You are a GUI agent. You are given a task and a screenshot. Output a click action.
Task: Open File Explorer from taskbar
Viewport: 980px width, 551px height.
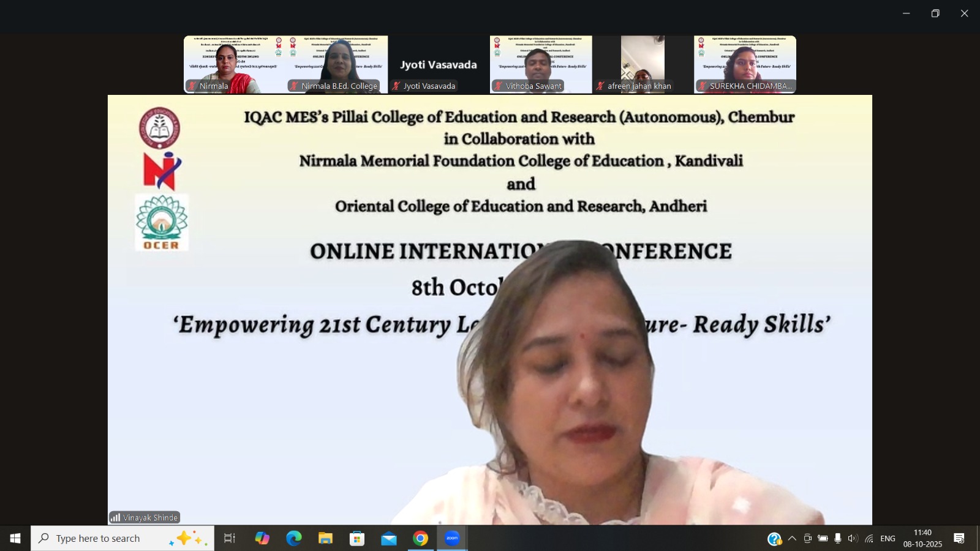pyautogui.click(x=325, y=539)
